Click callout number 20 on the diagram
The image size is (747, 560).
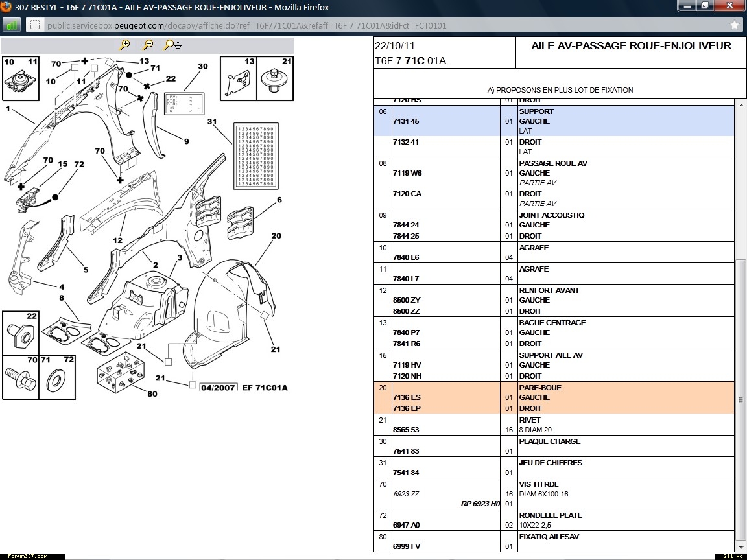[x=276, y=236]
